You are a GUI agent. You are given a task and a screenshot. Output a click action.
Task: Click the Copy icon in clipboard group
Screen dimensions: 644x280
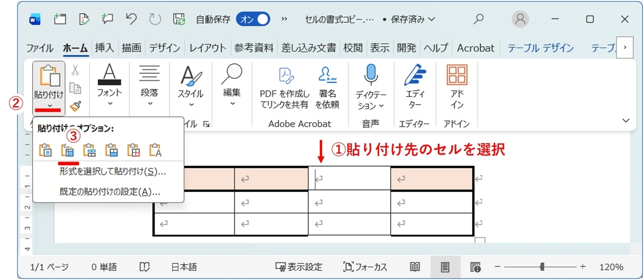coord(76,88)
